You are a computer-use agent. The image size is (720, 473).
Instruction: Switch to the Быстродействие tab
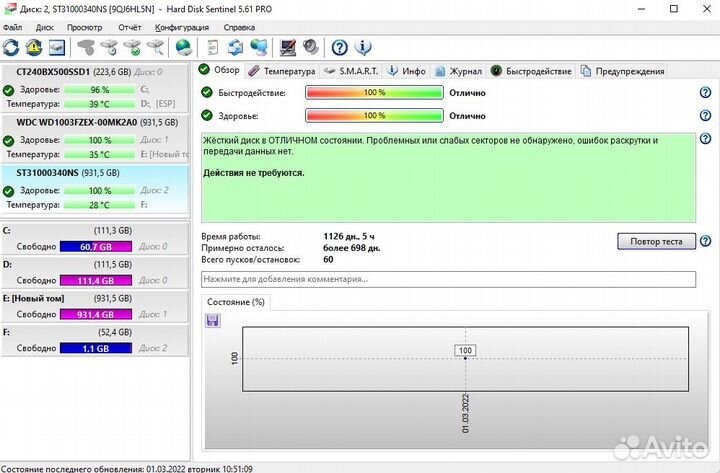pyautogui.click(x=531, y=71)
